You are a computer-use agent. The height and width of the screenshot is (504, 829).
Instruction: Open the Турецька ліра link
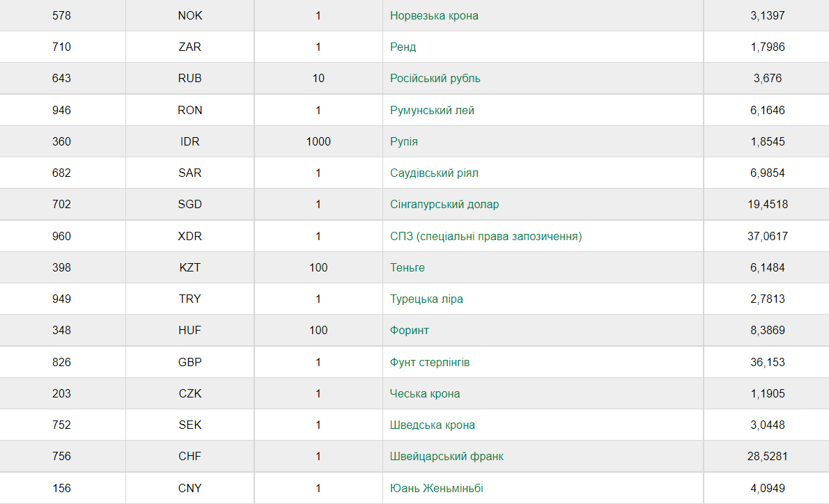[x=426, y=299]
